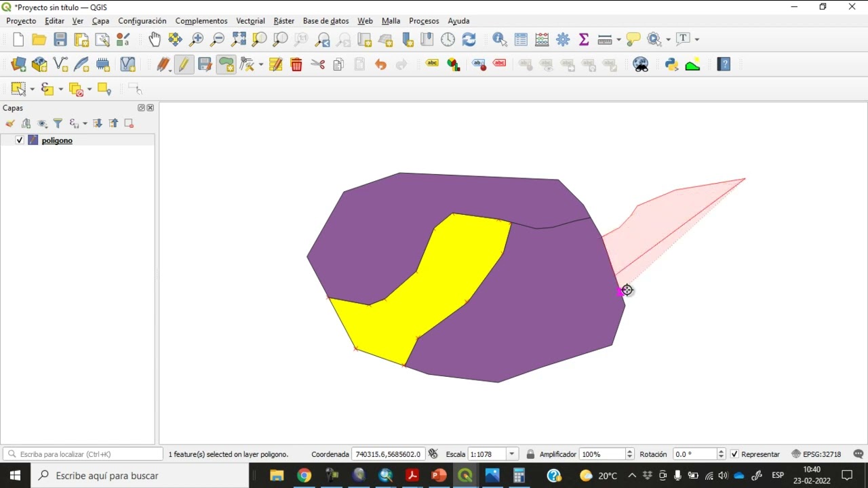Open the Processing toolbox gear icon
868x488 pixels.
563,39
